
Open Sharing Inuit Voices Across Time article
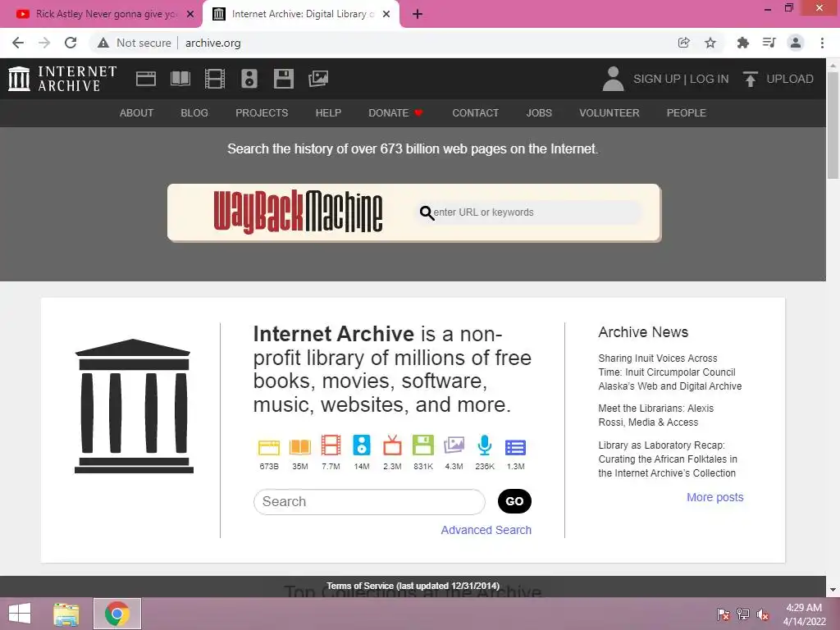click(669, 372)
